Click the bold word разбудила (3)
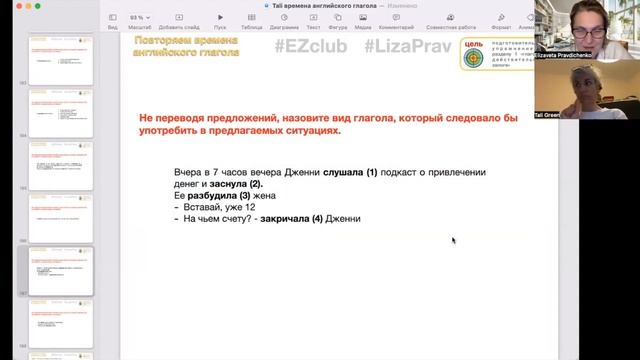The height and width of the screenshot is (360, 640). [x=219, y=196]
